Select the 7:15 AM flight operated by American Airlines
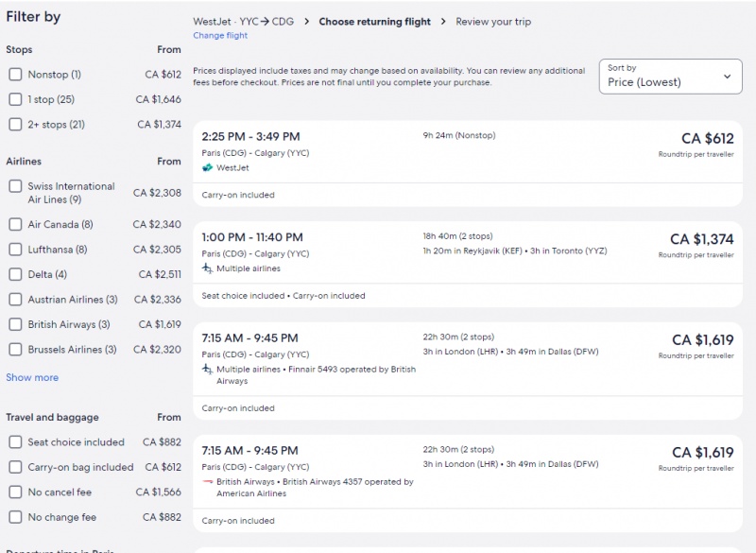Viewport: 756px width, 553px height. tap(468, 484)
